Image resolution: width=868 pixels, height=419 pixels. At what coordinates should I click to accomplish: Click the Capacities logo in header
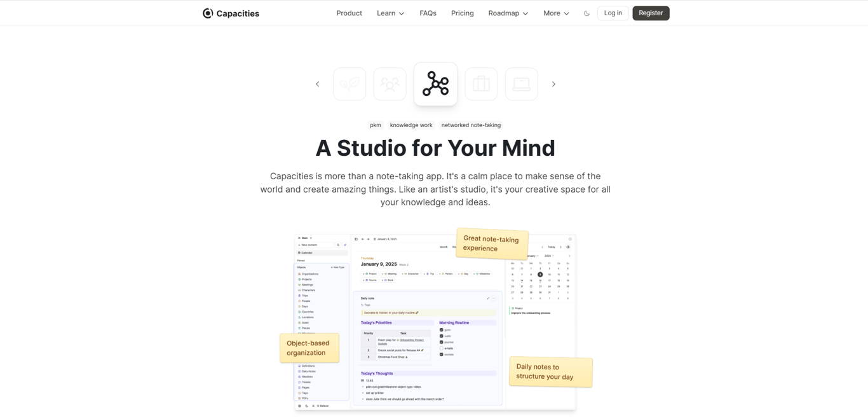tap(231, 13)
